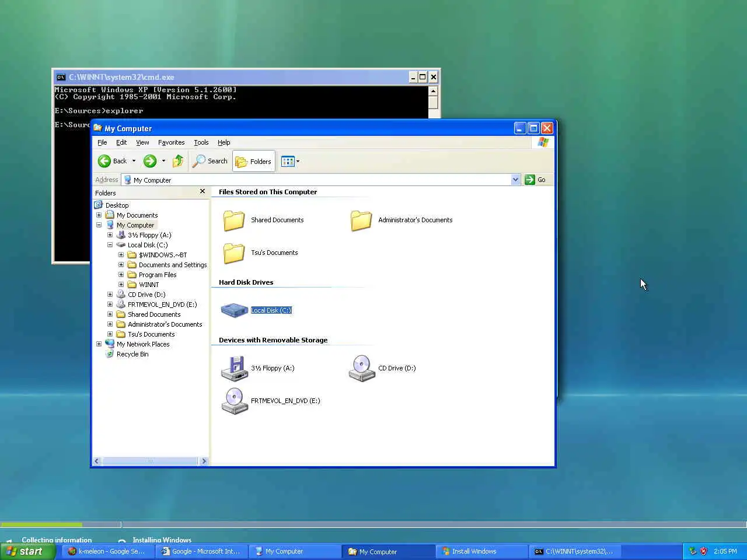
Task: Select Administrator's Documents in folder tree
Action: (165, 324)
